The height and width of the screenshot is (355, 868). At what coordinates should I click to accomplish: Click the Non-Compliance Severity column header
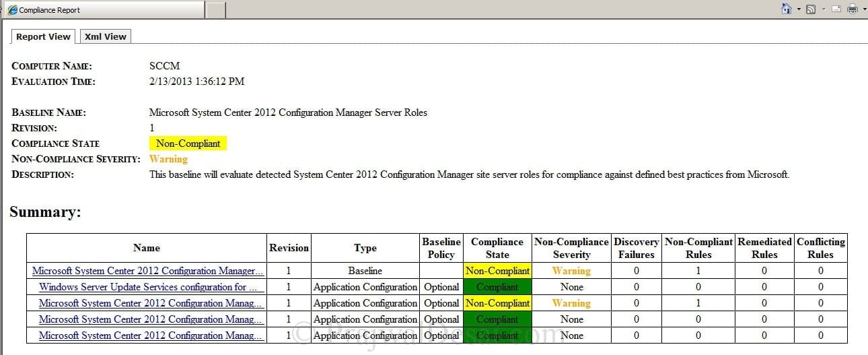coord(571,248)
